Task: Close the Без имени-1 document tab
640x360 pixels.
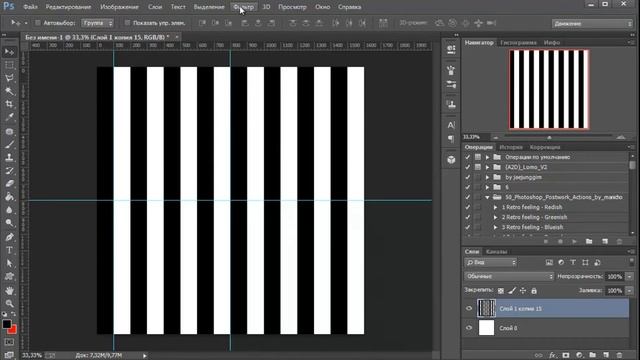Action: (x=177, y=37)
